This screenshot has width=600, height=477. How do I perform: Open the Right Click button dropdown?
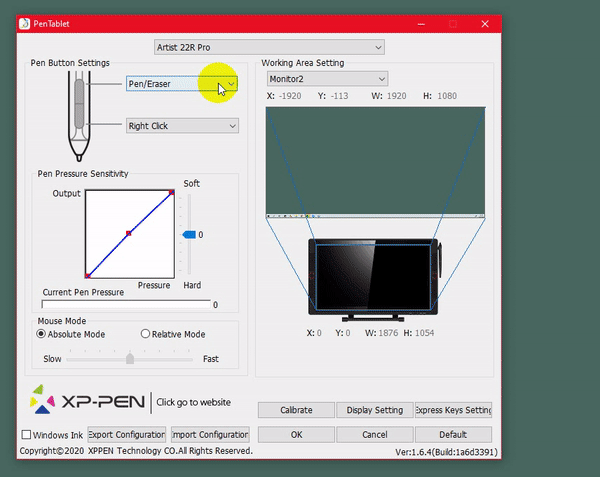tap(182, 126)
